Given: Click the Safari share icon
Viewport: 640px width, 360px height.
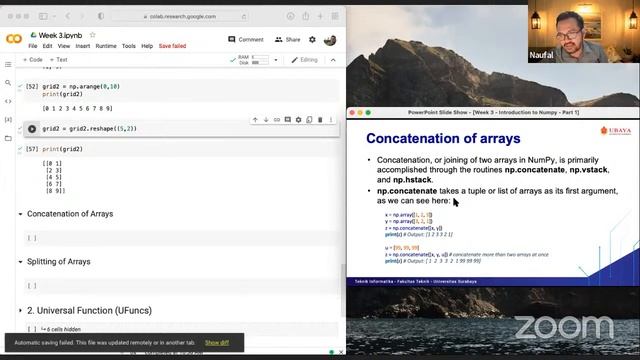Looking at the screenshot, I should pyautogui.click(x=305, y=16).
